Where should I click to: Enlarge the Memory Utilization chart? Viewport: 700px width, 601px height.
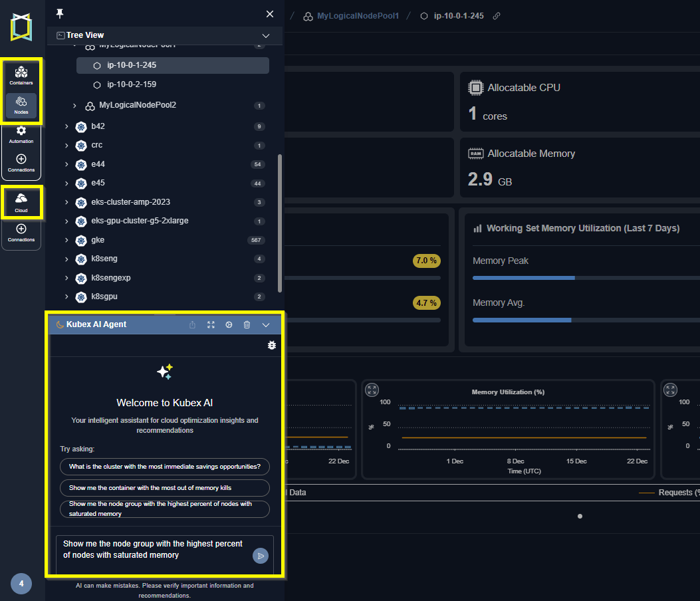coord(372,390)
